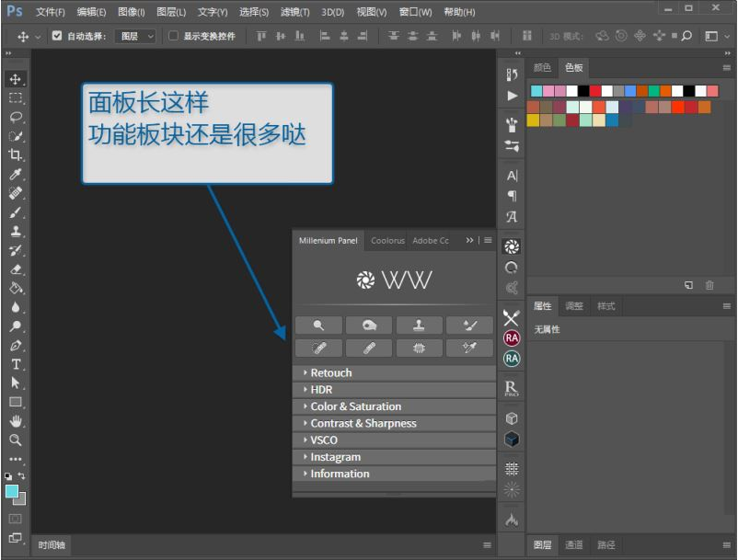Screen dimensions: 738x560
Task: Open the Paragraph panel icon
Action: [x=512, y=196]
